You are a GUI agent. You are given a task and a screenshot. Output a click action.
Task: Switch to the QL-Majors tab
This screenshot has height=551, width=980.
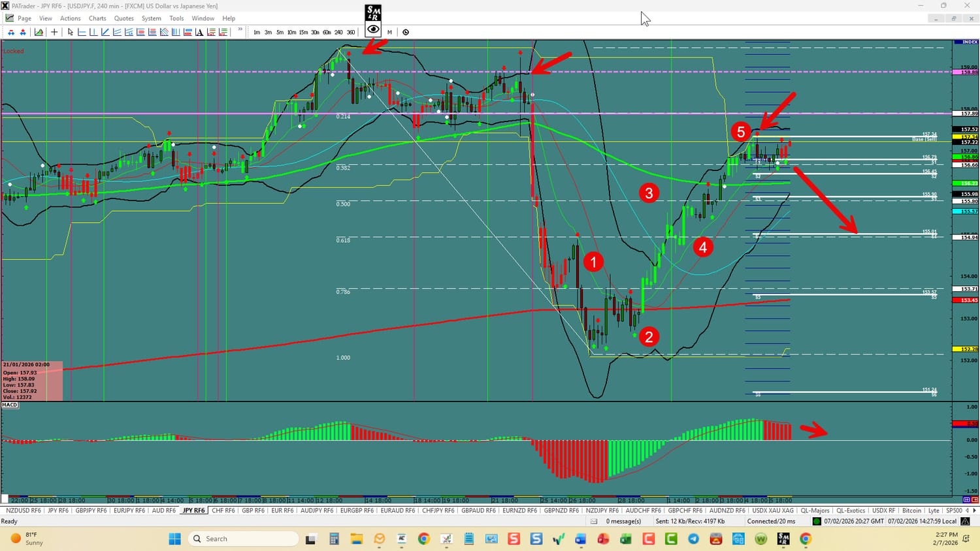point(815,511)
